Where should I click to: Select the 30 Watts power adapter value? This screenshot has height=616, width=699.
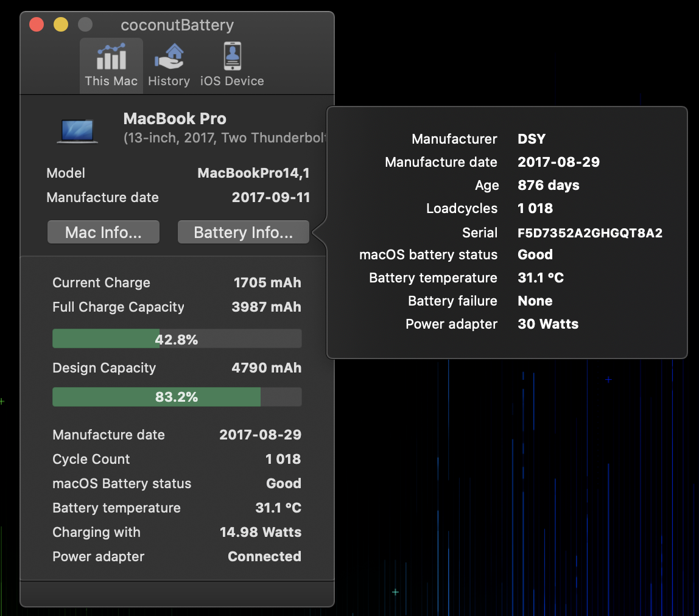[x=549, y=324]
